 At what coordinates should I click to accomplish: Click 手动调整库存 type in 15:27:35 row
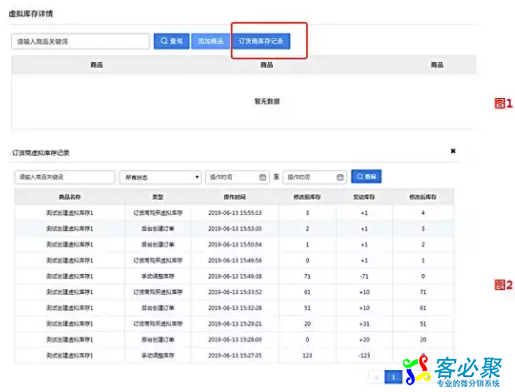pos(158,355)
